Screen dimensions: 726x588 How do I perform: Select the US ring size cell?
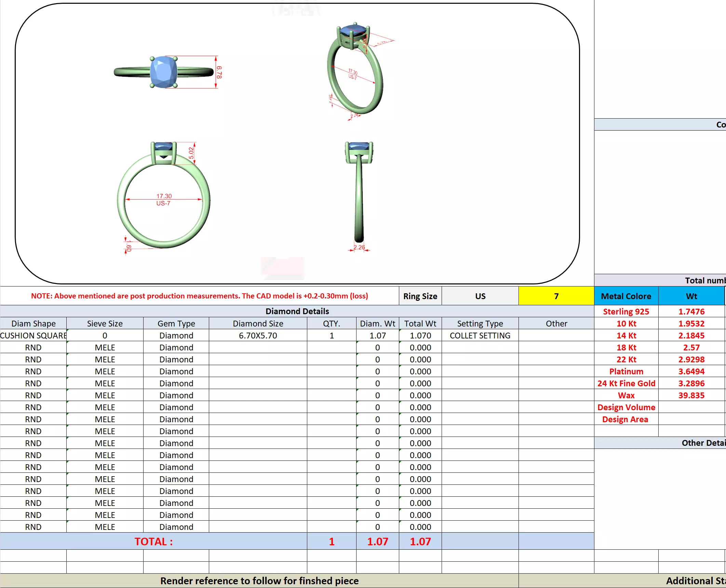point(480,296)
